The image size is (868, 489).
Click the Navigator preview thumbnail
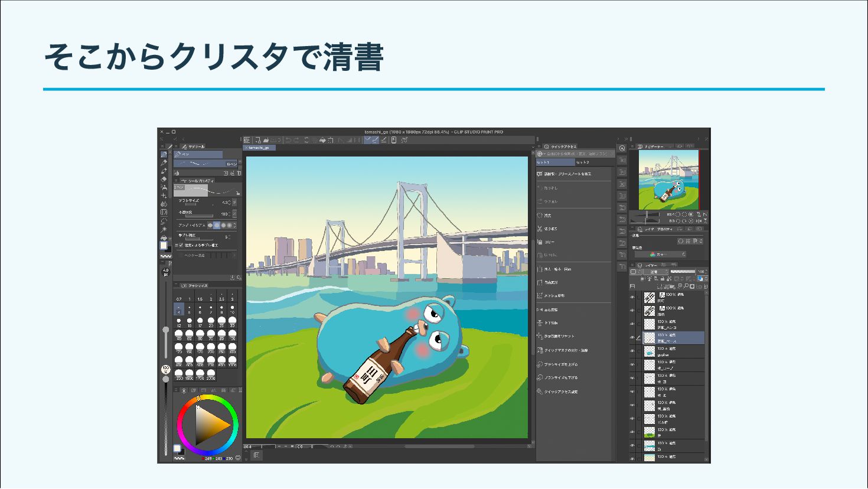(668, 180)
